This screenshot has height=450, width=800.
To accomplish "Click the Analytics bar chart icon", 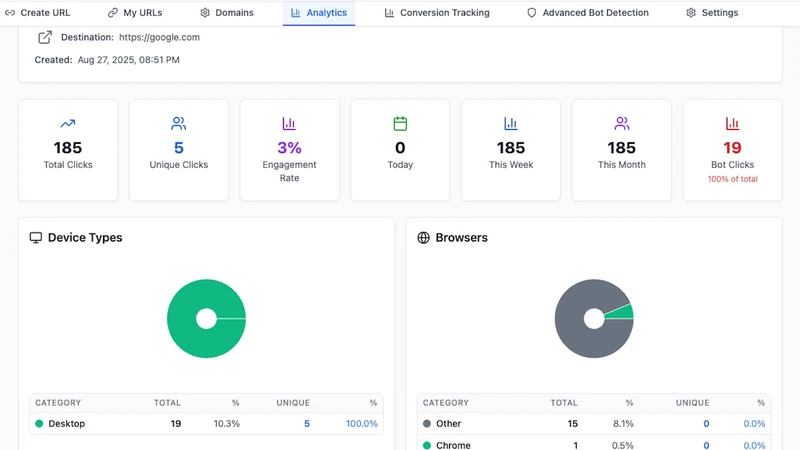I will [295, 13].
